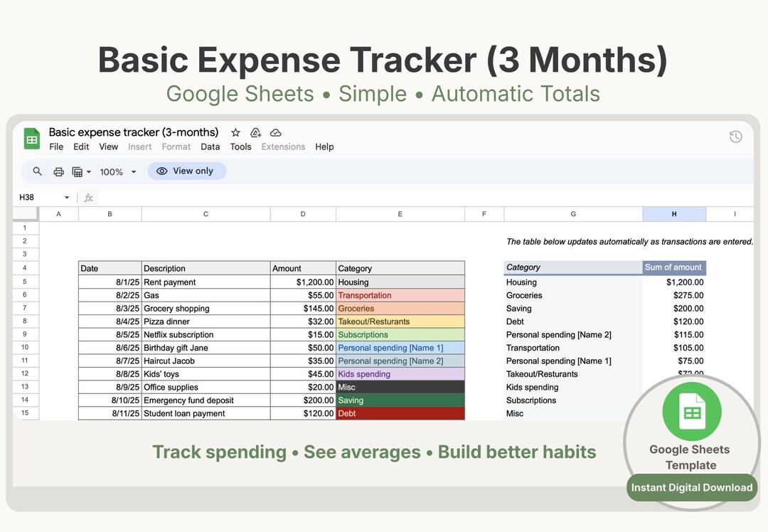Select column E header
Screen dimensions: 768x532
400,214
